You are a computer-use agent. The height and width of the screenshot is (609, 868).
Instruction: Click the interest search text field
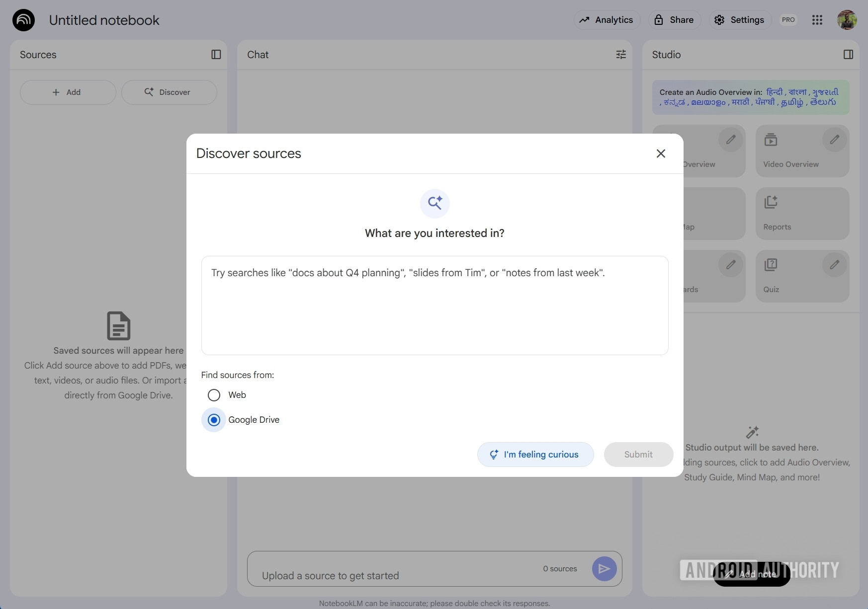coord(434,305)
